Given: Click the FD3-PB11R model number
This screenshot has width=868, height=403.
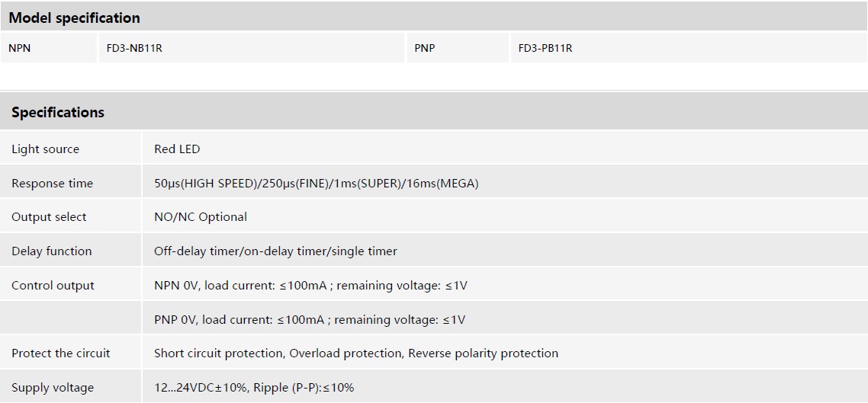Looking at the screenshot, I should (545, 48).
